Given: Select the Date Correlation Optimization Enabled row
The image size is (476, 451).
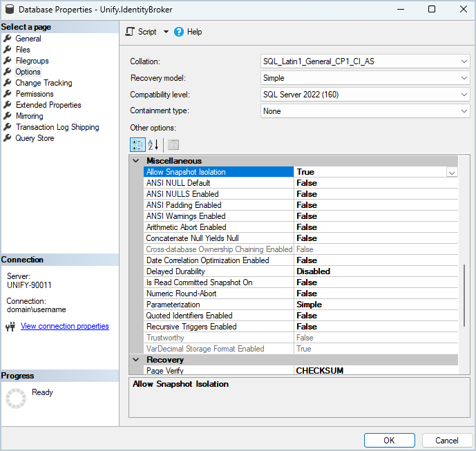Looking at the screenshot, I should 301,260.
